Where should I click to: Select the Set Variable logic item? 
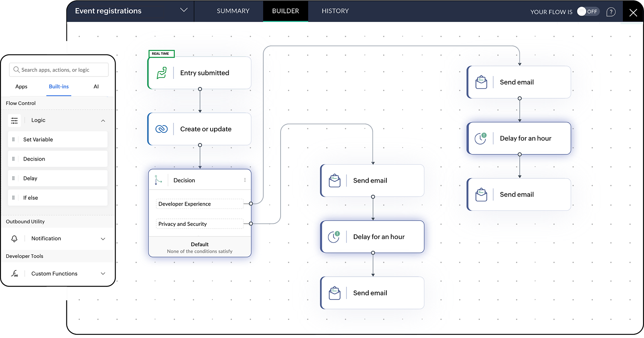(58, 140)
